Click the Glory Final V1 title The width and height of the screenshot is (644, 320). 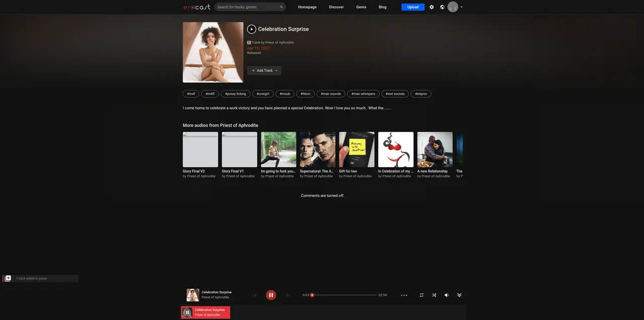click(233, 171)
